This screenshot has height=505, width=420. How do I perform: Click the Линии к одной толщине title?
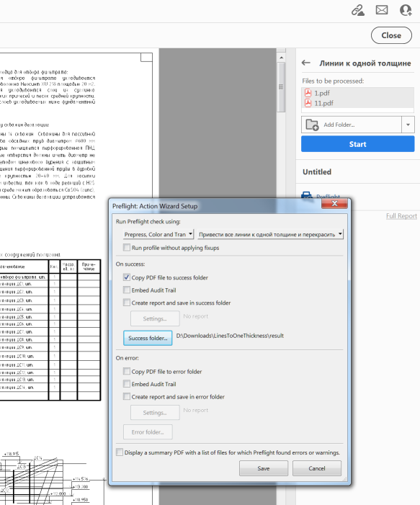click(x=365, y=63)
